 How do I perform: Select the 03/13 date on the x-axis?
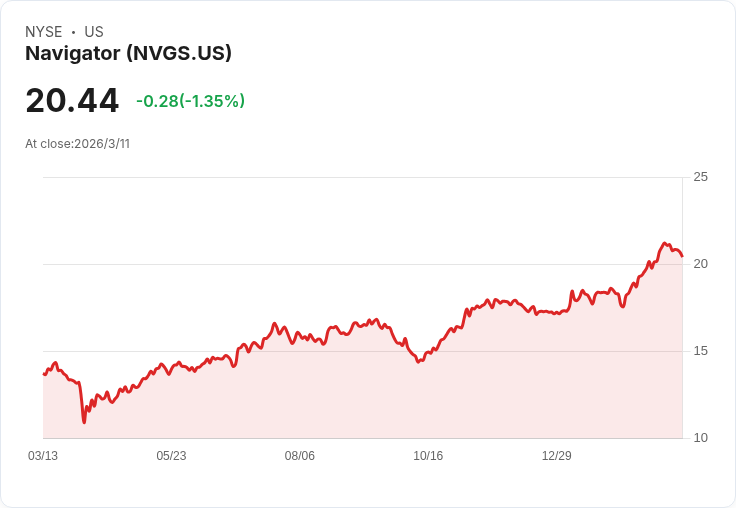point(43,456)
